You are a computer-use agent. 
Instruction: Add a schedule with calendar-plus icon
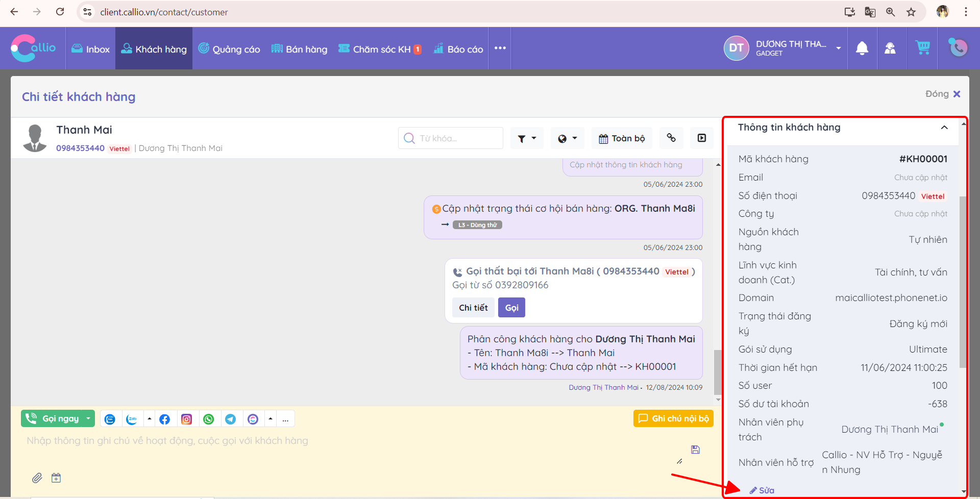tap(56, 478)
